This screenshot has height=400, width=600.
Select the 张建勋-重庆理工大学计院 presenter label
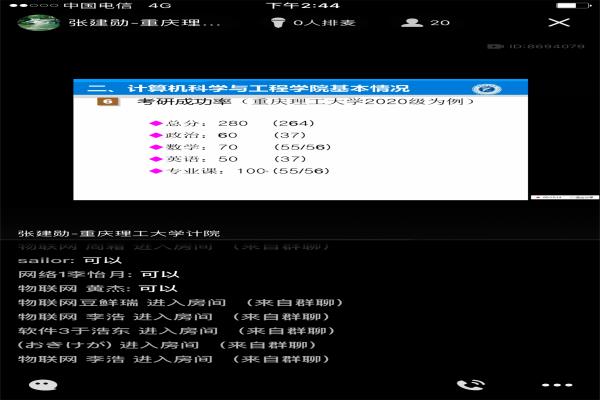pyautogui.click(x=119, y=233)
